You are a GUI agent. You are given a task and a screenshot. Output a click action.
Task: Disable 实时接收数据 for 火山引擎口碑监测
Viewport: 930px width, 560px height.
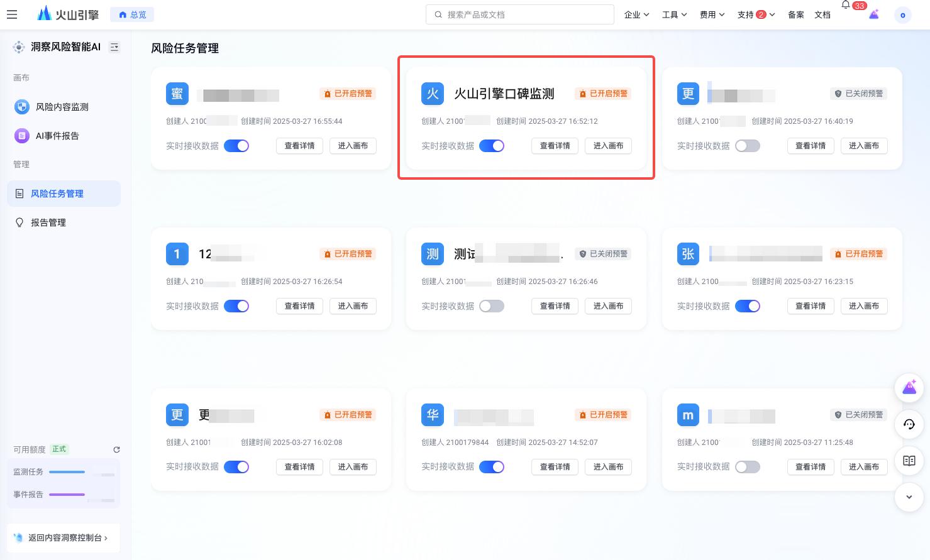pyautogui.click(x=492, y=146)
